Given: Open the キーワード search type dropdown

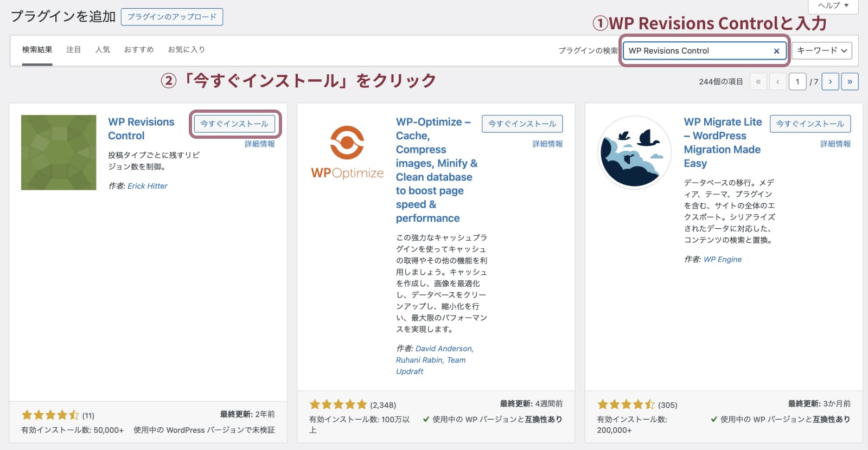Looking at the screenshot, I should [x=822, y=50].
